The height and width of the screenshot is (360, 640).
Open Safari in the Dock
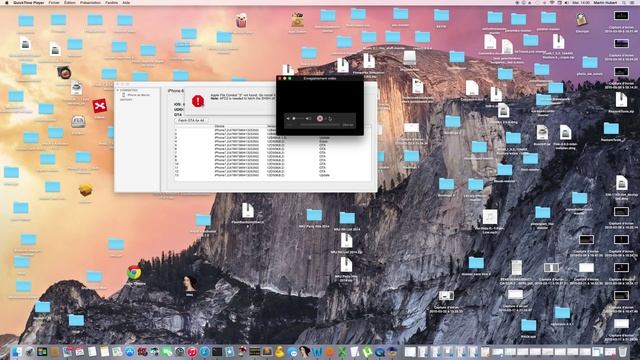coord(204,352)
